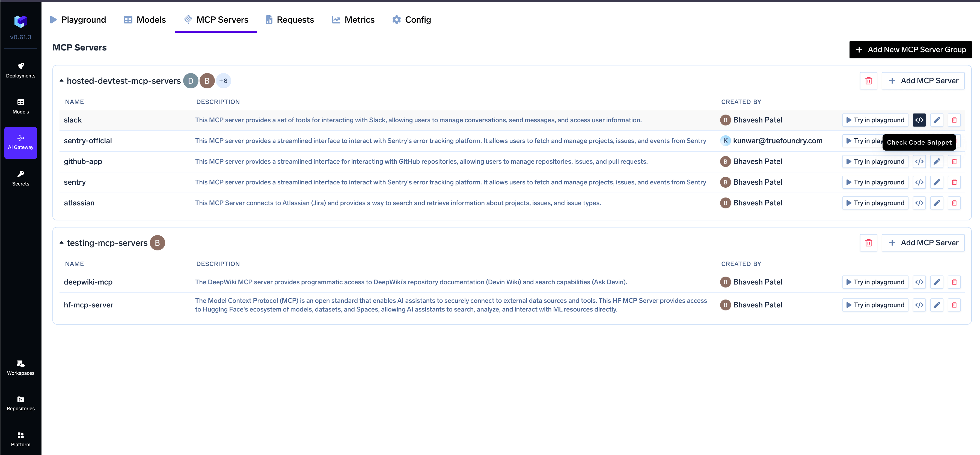The image size is (980, 455).
Task: Switch to the Playground tab
Action: (x=78, y=19)
